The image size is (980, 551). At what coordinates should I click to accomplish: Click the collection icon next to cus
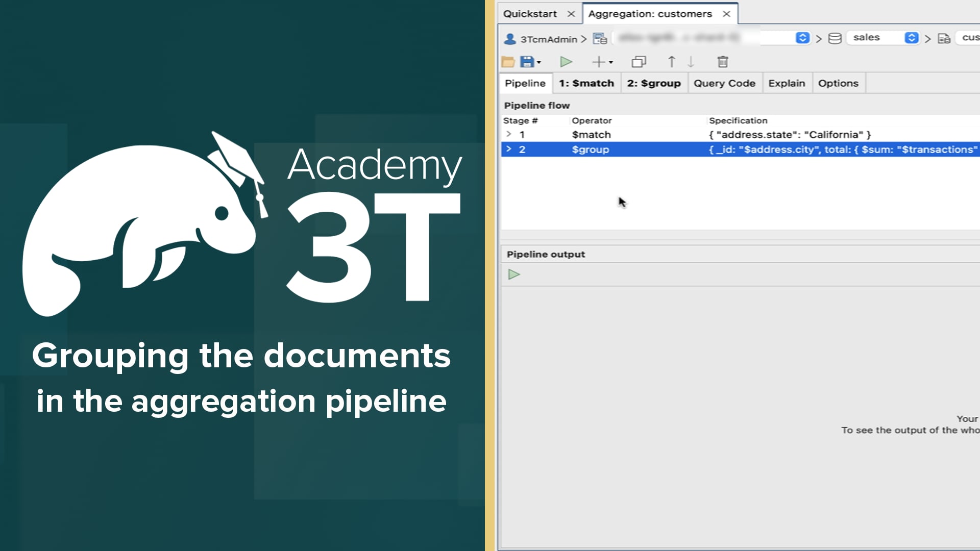(944, 38)
